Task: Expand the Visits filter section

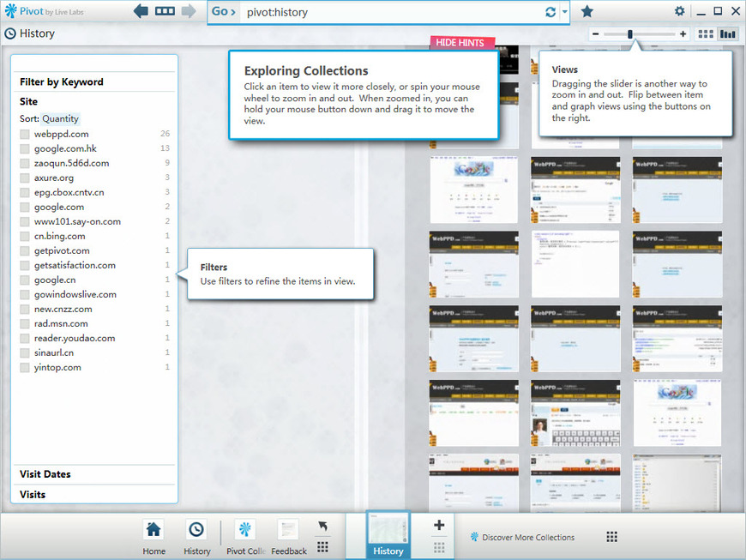Action: click(x=94, y=494)
